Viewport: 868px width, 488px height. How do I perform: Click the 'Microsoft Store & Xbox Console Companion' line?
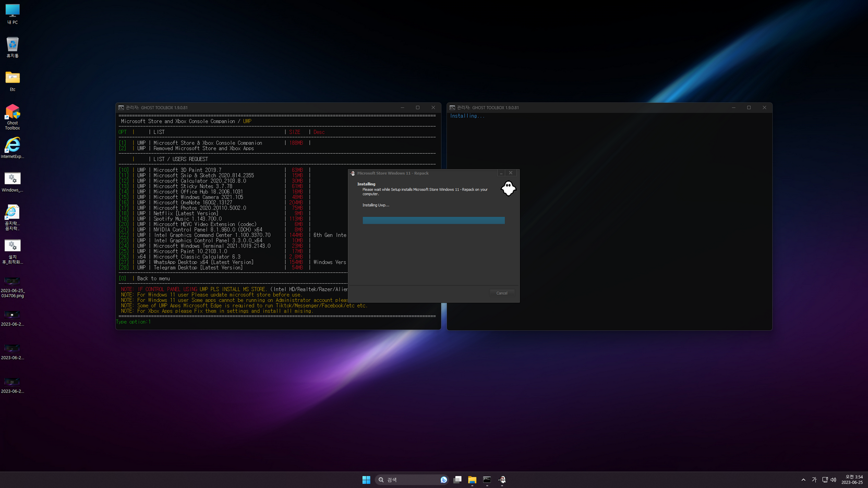[x=208, y=143]
